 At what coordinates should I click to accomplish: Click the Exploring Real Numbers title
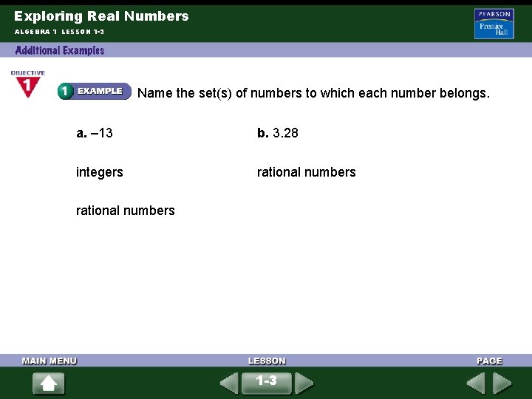click(101, 16)
